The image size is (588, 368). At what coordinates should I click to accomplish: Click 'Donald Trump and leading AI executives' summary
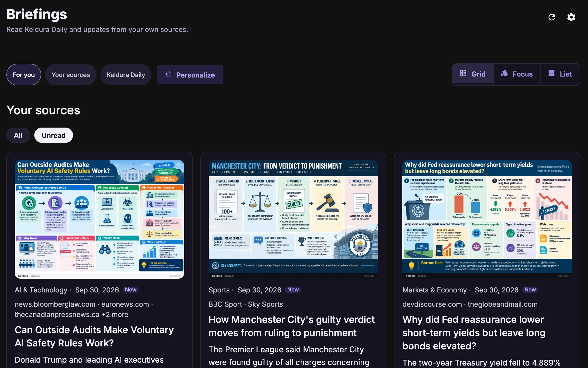click(89, 360)
